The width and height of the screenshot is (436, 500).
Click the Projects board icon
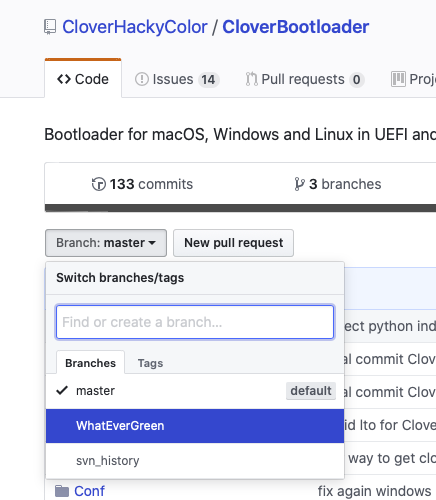tap(398, 79)
